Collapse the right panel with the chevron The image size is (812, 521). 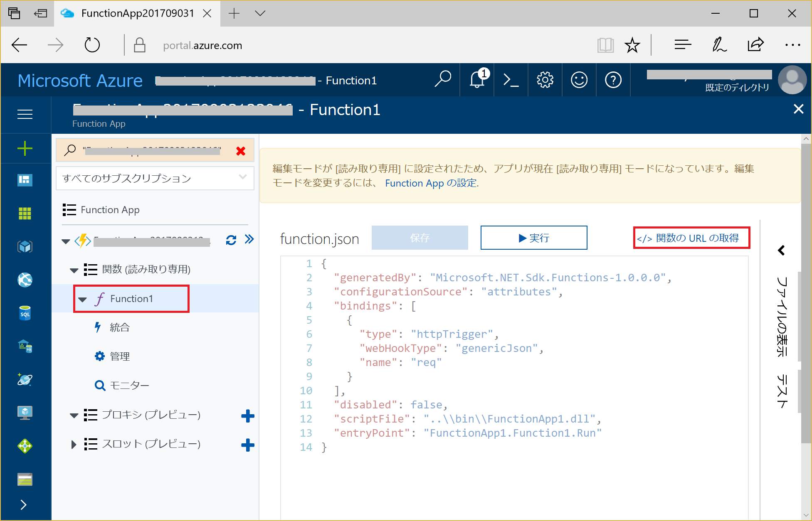[781, 250]
